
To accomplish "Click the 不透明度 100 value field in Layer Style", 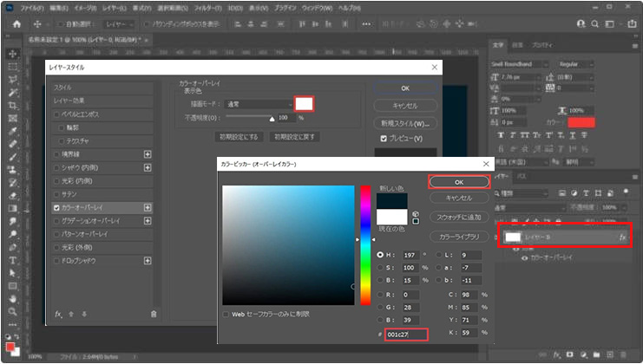I will coord(286,118).
